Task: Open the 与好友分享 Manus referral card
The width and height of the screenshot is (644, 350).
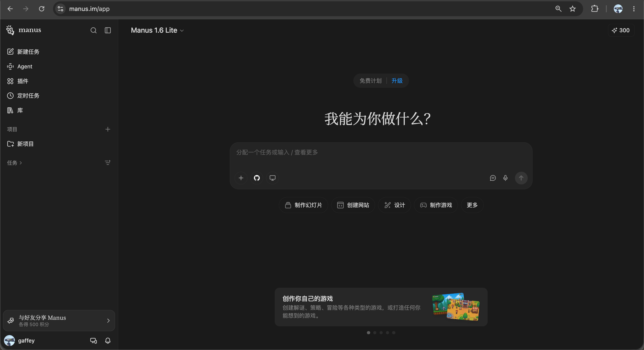Action: [59, 321]
